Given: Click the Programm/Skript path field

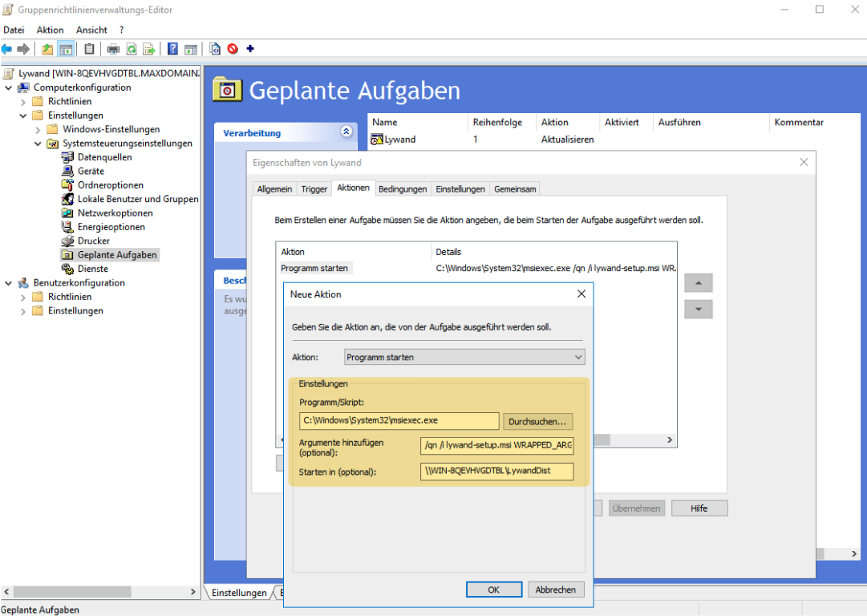Looking at the screenshot, I should (399, 421).
